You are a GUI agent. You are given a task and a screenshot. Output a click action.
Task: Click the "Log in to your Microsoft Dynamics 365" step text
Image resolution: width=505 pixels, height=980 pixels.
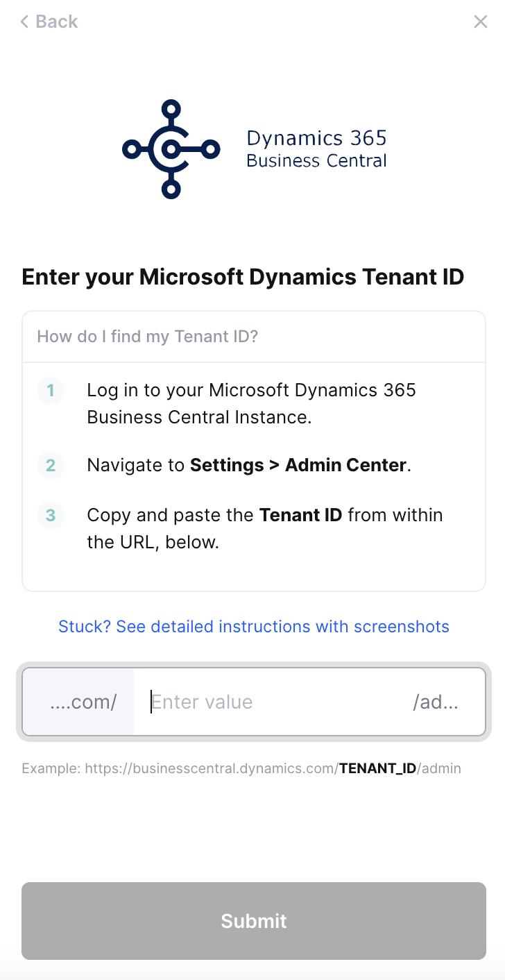(251, 391)
